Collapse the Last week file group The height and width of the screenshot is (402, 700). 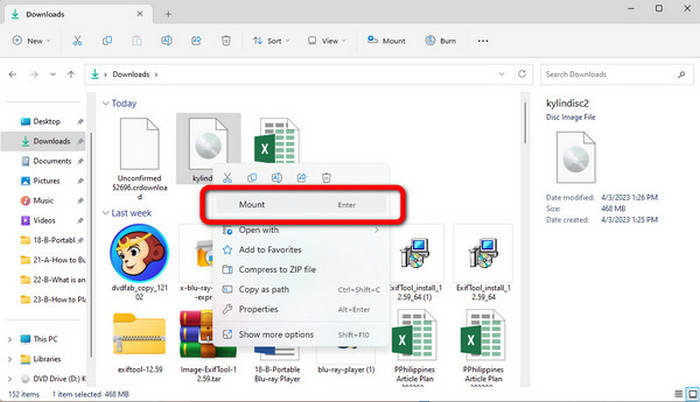pyautogui.click(x=106, y=213)
